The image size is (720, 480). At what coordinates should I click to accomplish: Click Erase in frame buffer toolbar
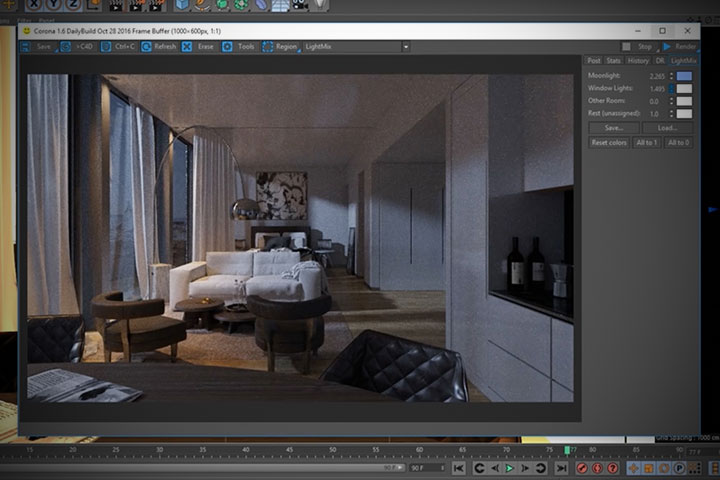[x=198, y=46]
